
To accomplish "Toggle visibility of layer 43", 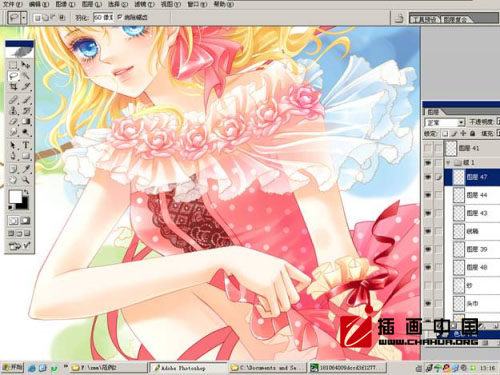I will tap(428, 213).
